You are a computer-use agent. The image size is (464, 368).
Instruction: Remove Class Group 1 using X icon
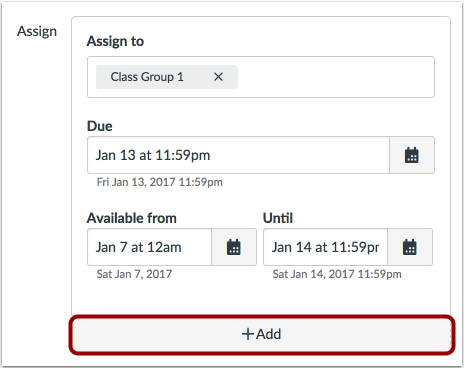pyautogui.click(x=218, y=77)
